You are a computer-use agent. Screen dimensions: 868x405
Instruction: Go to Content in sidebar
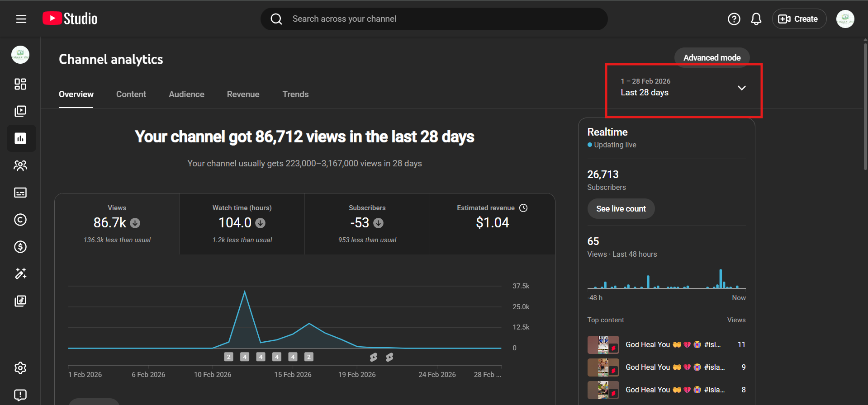(x=20, y=111)
